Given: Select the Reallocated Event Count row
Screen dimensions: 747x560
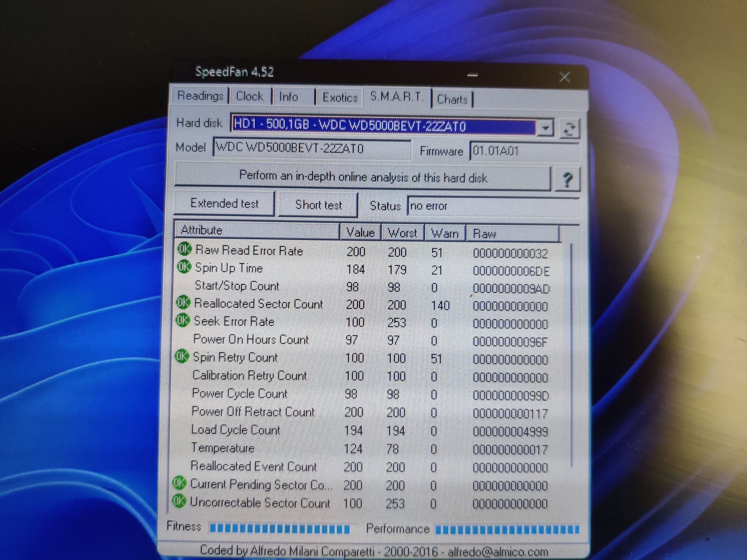Looking at the screenshot, I should 370,467.
